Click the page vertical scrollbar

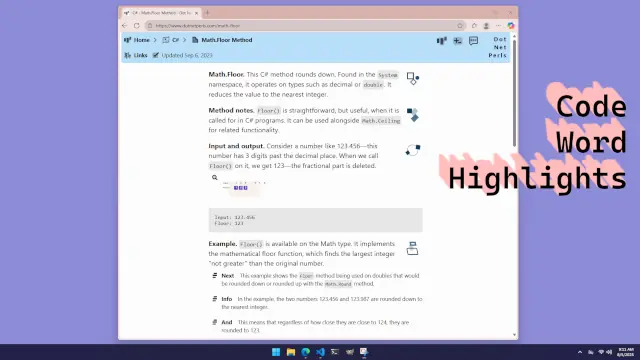(x=514, y=186)
